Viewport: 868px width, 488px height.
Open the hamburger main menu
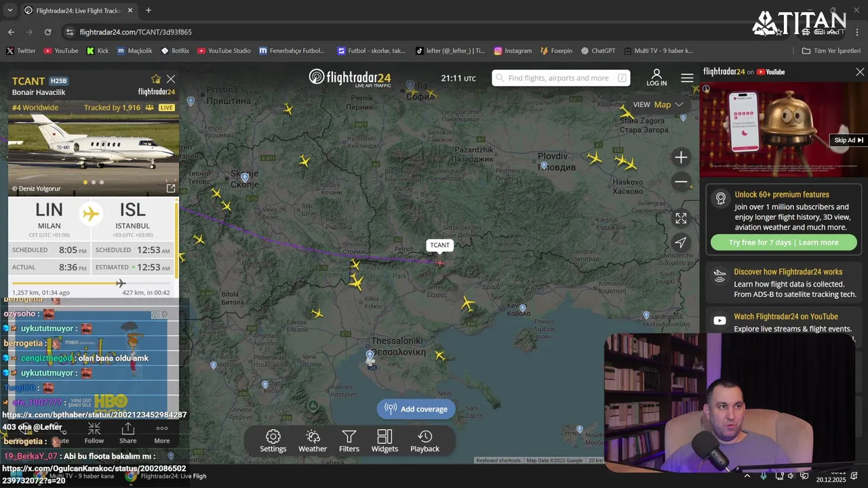pyautogui.click(x=687, y=78)
